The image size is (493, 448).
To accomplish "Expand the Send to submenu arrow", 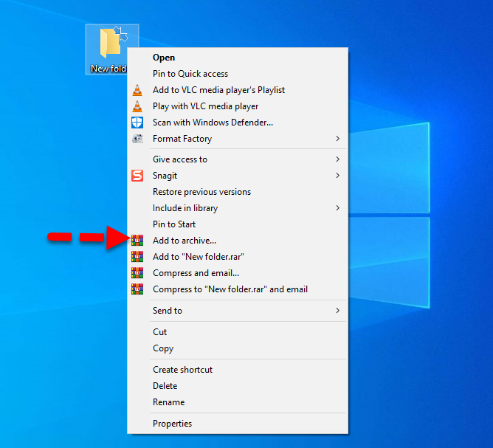I will pos(337,311).
